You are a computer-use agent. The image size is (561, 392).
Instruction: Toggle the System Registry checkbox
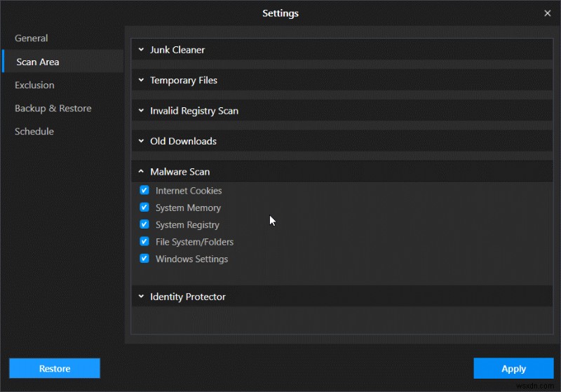tap(144, 224)
